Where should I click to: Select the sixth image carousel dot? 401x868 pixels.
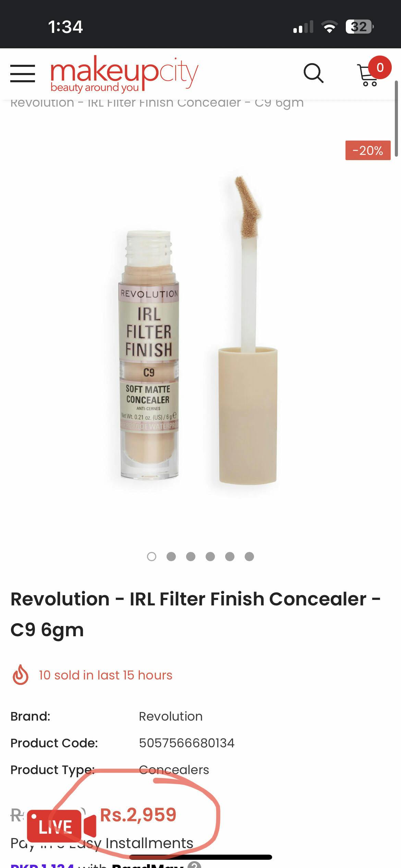(249, 556)
